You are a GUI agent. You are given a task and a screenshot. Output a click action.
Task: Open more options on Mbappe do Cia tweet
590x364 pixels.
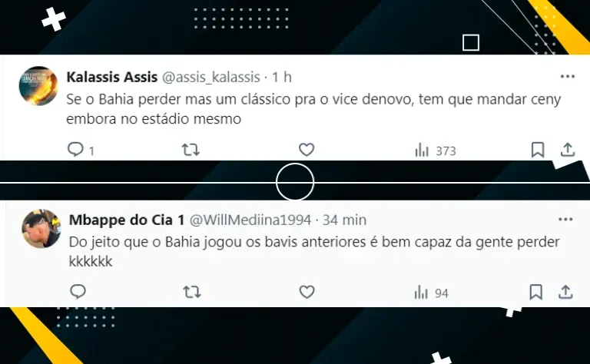point(565,219)
